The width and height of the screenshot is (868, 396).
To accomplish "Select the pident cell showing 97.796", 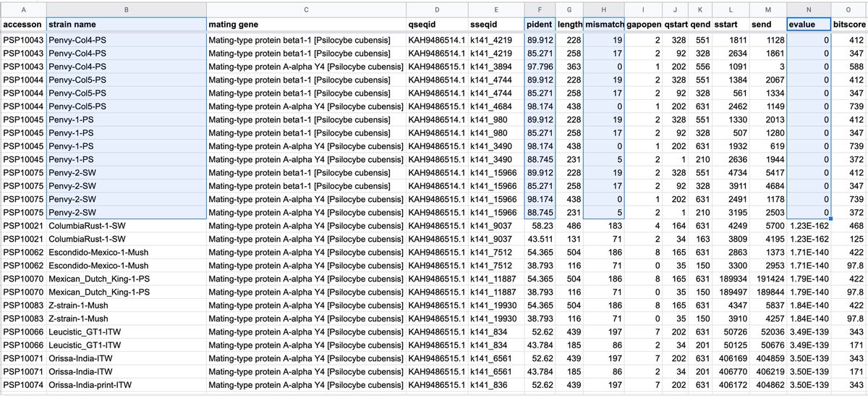I will click(x=540, y=67).
